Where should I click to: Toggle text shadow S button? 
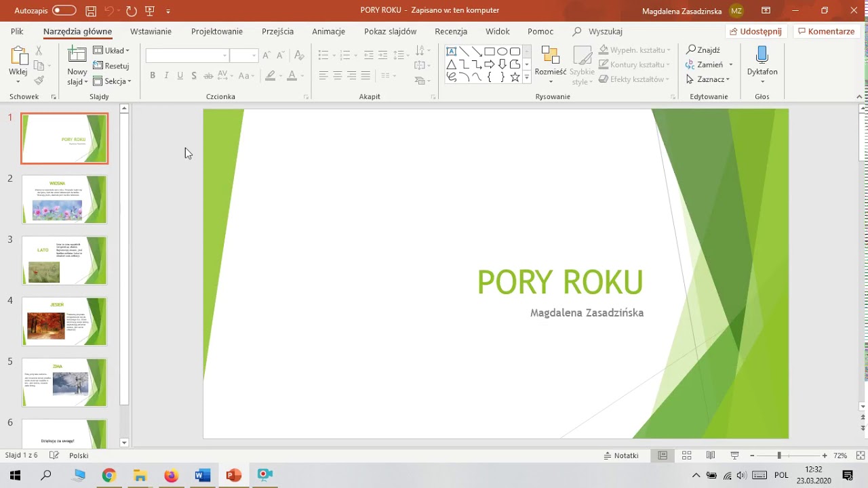(x=194, y=75)
